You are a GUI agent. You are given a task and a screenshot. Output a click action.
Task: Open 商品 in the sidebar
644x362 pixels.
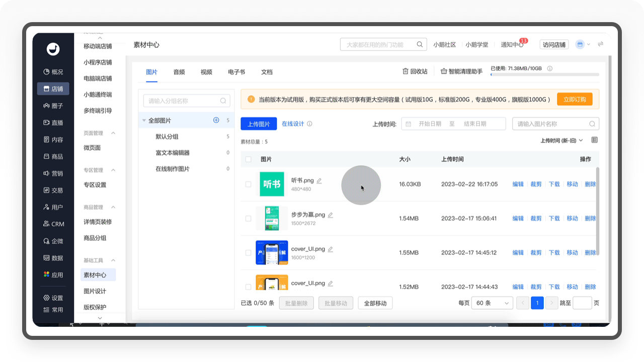click(53, 156)
